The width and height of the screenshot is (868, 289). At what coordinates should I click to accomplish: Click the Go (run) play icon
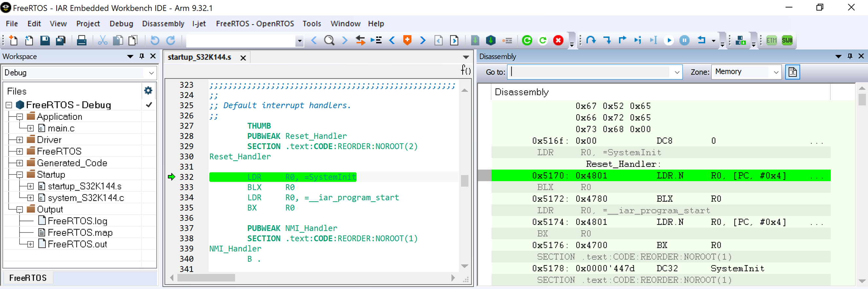click(669, 40)
